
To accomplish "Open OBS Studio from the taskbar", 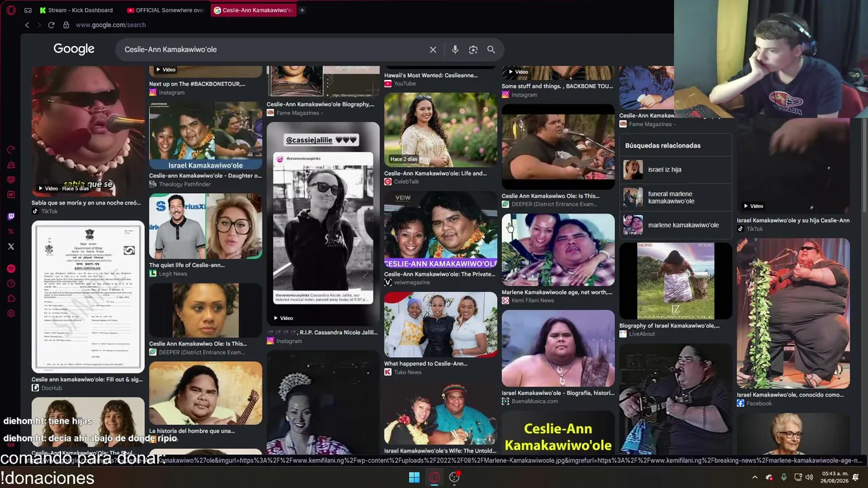I will [x=454, y=477].
